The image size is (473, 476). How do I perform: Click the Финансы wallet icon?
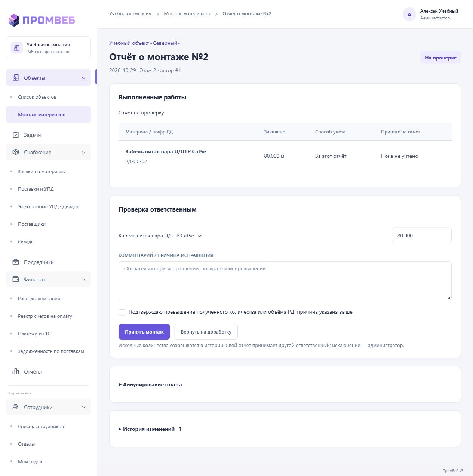coord(16,279)
